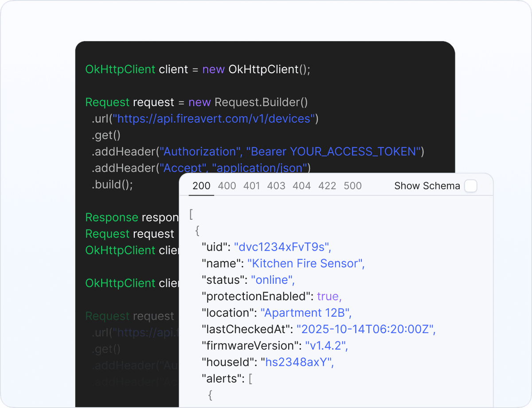The image size is (532, 408).
Task: Click the protectionEnabled true value
Action: pos(329,296)
